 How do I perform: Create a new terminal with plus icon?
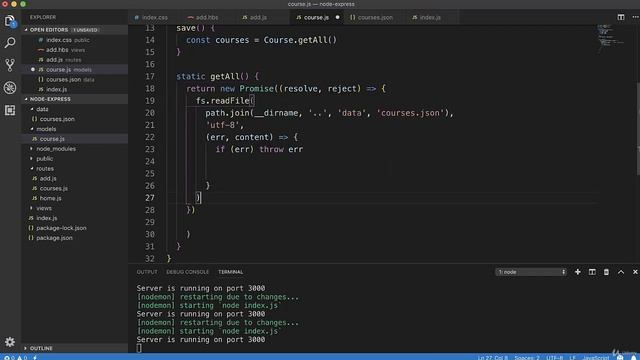pyautogui.click(x=578, y=272)
